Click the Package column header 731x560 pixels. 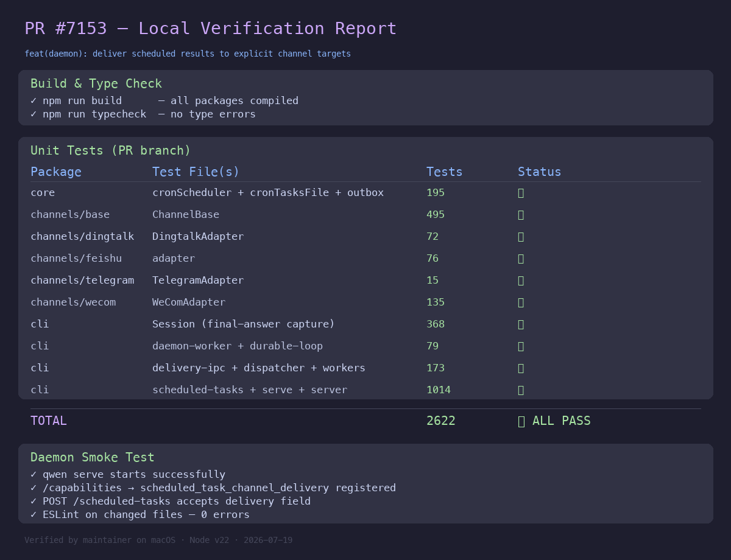[x=56, y=172]
